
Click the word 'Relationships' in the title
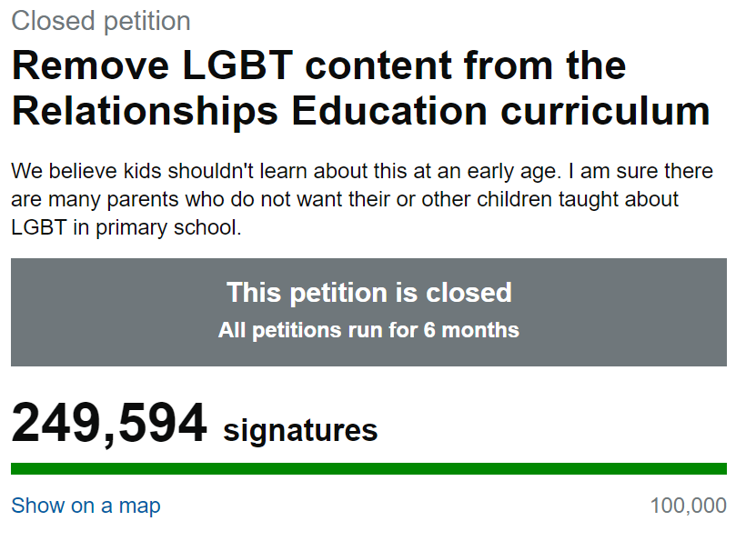pos(146,111)
